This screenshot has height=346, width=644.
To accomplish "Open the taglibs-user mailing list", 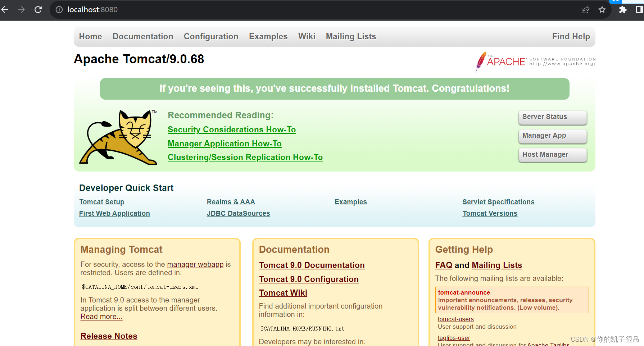I will point(454,338).
